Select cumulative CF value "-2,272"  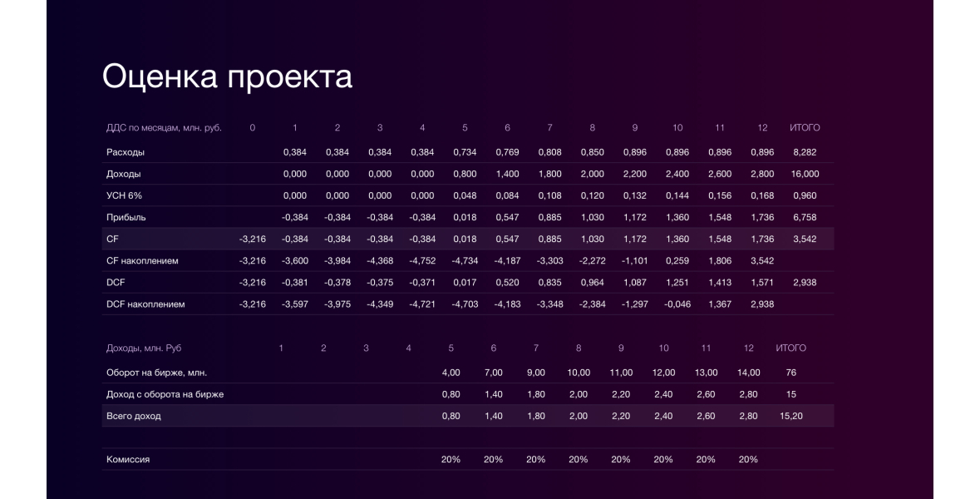click(x=592, y=261)
